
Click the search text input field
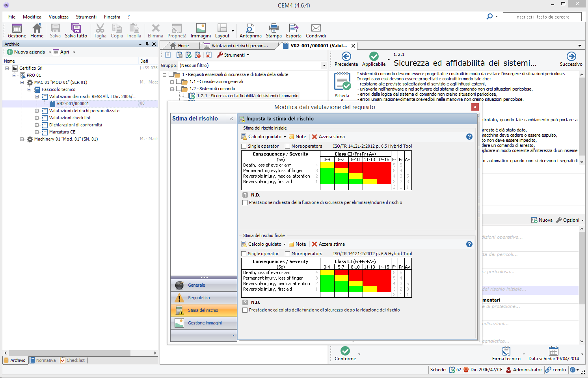tap(542, 17)
